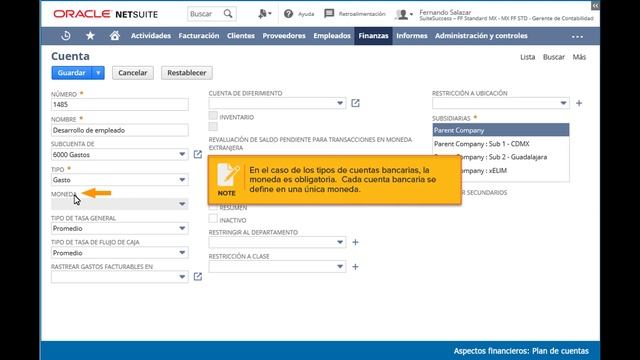Click the Cancelar button
Screen dimensions: 640x360
coord(133,73)
